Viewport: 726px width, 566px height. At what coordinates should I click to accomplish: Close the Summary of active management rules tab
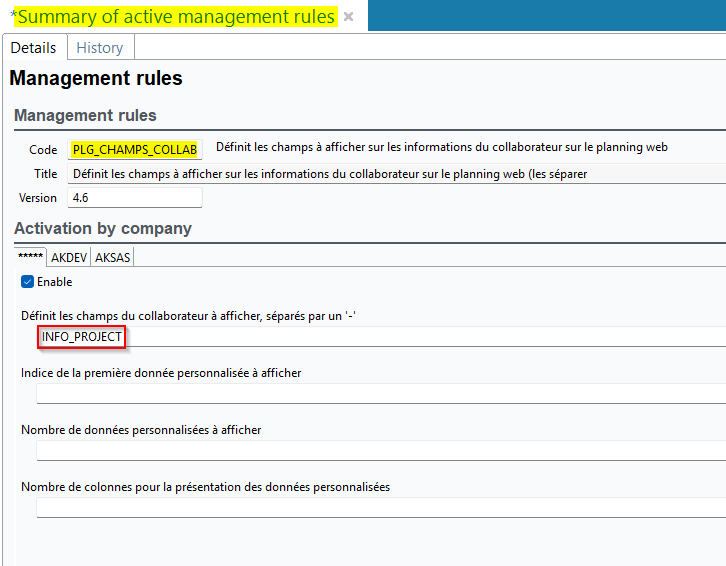(348, 17)
